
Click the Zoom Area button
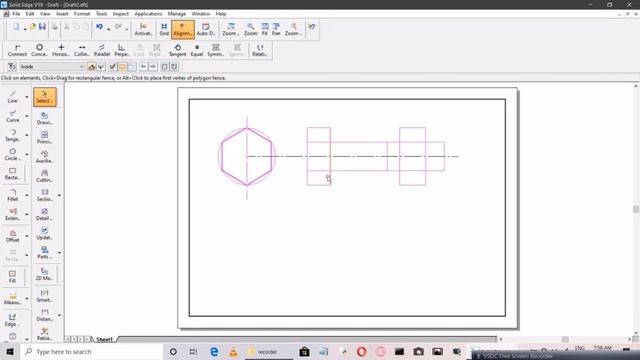click(x=230, y=29)
